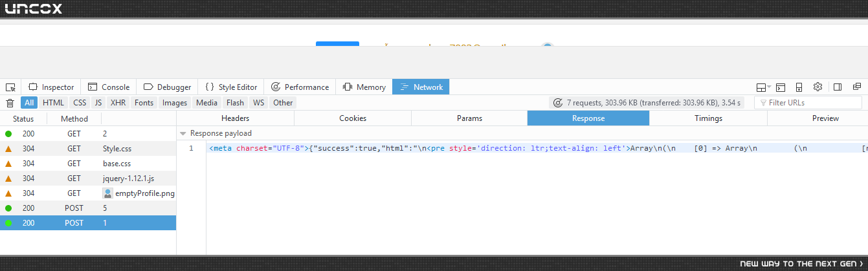Select the Style.css request row

click(88, 149)
